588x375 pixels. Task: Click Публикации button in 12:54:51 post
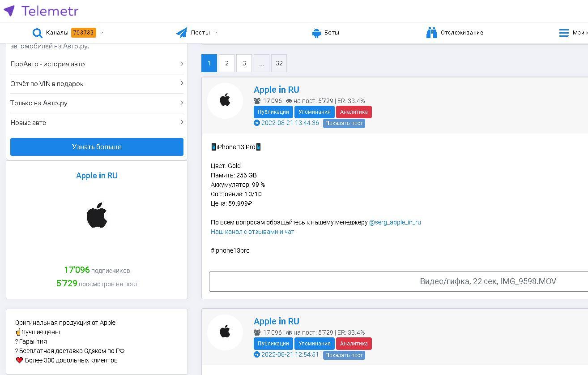tap(273, 344)
